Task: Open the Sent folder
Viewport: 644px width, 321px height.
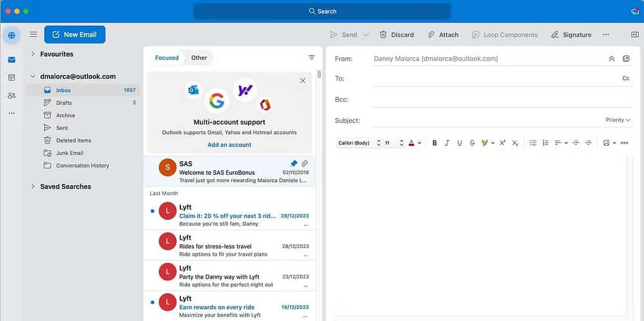Action: point(83,128)
